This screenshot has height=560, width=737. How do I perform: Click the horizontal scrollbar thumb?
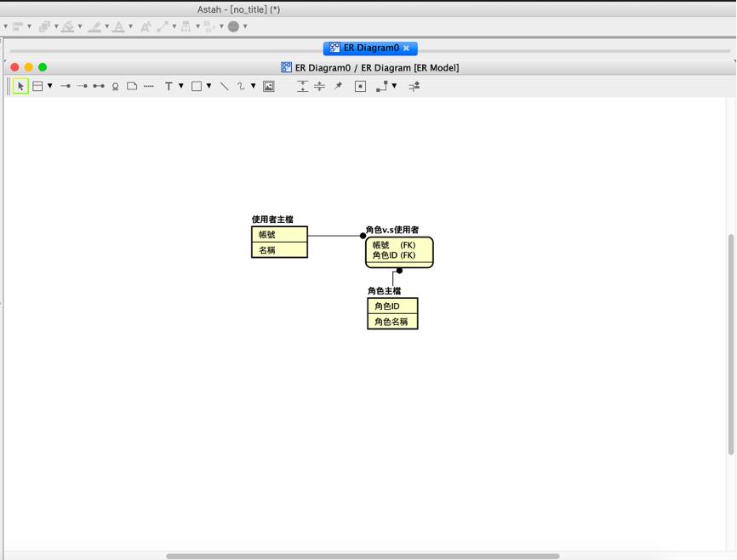[x=363, y=557]
